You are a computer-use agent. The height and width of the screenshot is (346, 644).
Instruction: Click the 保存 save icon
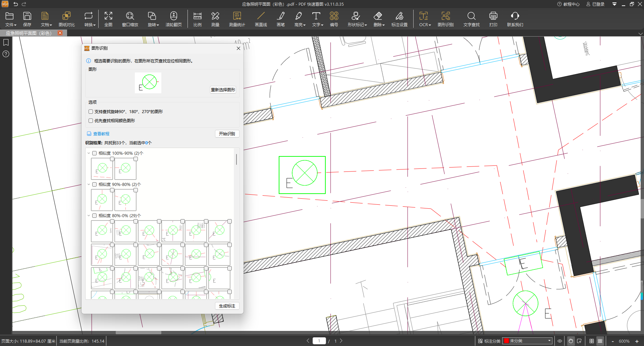(x=27, y=19)
